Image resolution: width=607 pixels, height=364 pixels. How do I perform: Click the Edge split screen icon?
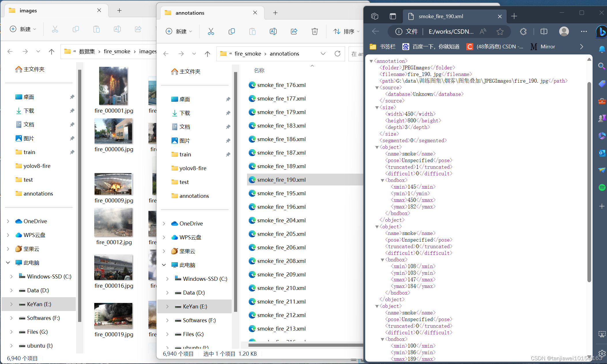(x=544, y=31)
